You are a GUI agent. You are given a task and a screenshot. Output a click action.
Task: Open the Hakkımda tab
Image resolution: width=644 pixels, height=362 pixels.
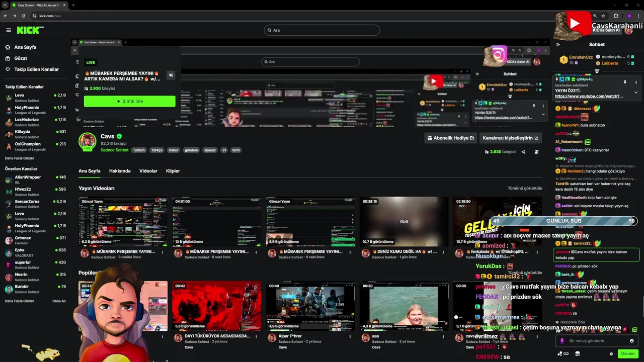[x=120, y=171]
